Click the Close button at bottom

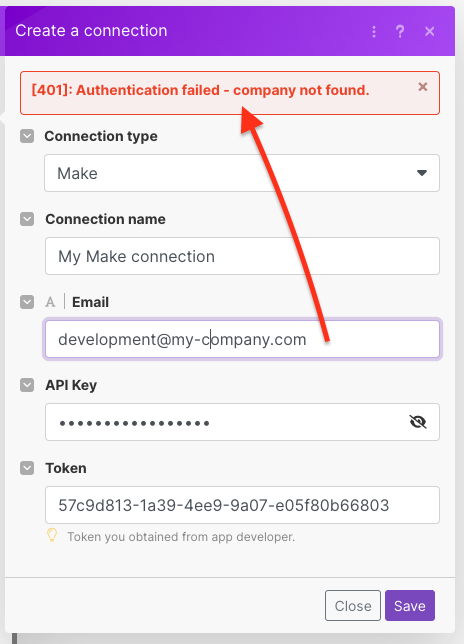[353, 605]
